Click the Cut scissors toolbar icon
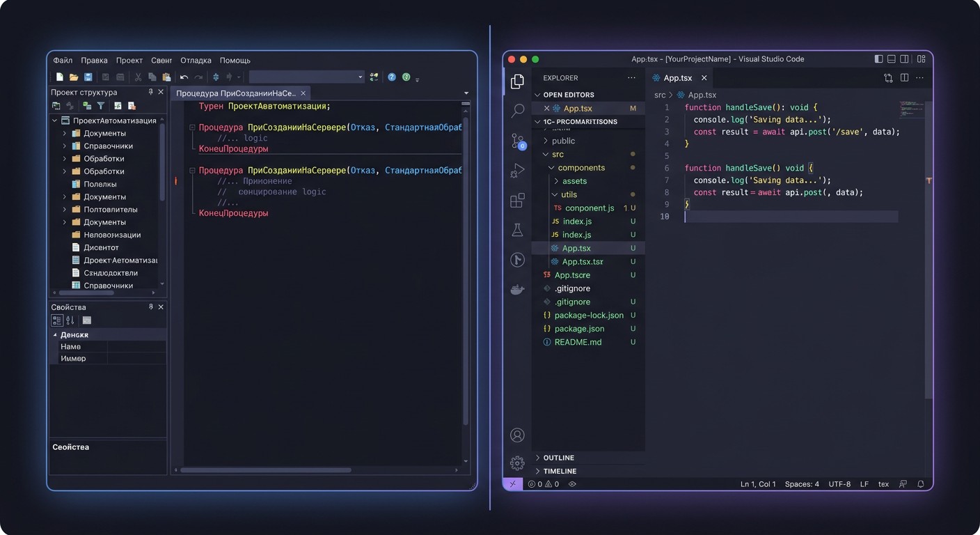Viewport: 980px width, 535px height. pyautogui.click(x=138, y=77)
